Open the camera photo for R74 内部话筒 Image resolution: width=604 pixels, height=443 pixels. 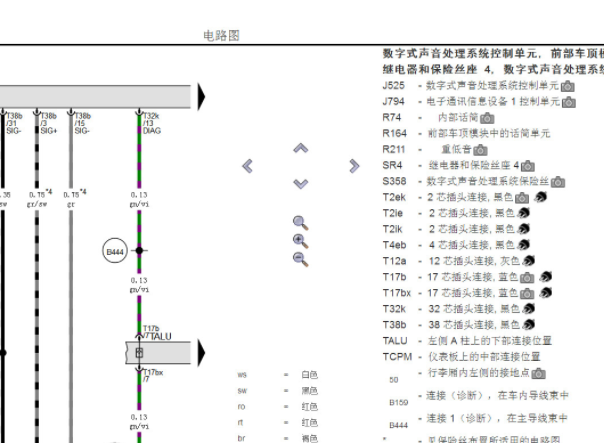tap(487, 118)
